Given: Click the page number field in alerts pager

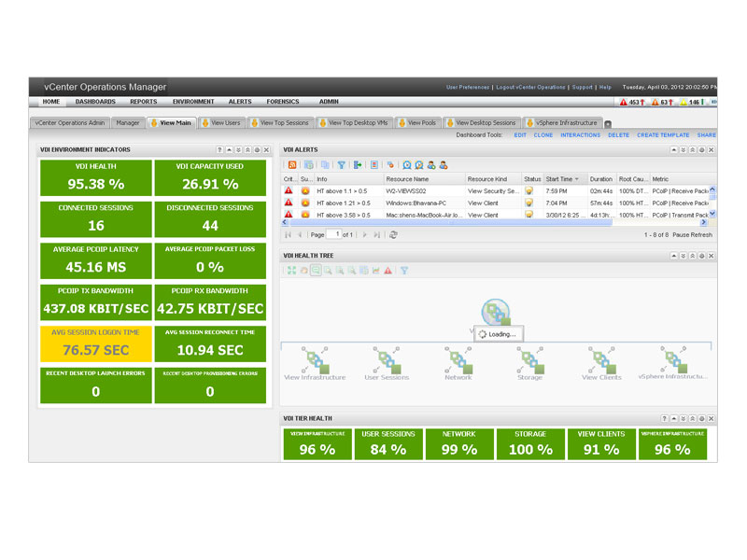Looking at the screenshot, I should [x=333, y=234].
